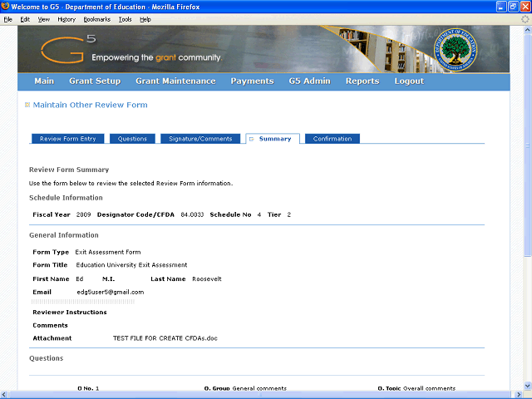The width and height of the screenshot is (532, 399).
Task: Click the Firefox activity throbber icon
Action: pyautogui.click(x=525, y=19)
